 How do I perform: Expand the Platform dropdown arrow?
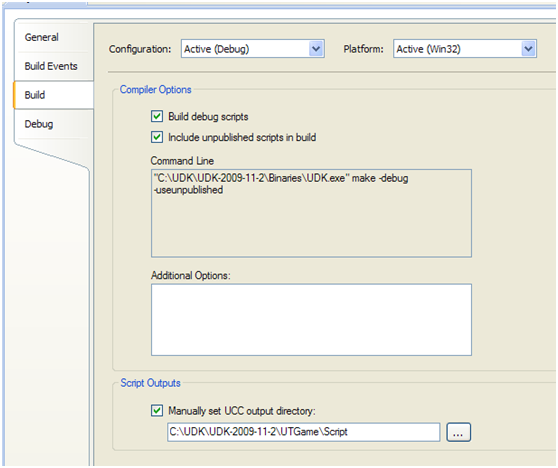tap(528, 49)
